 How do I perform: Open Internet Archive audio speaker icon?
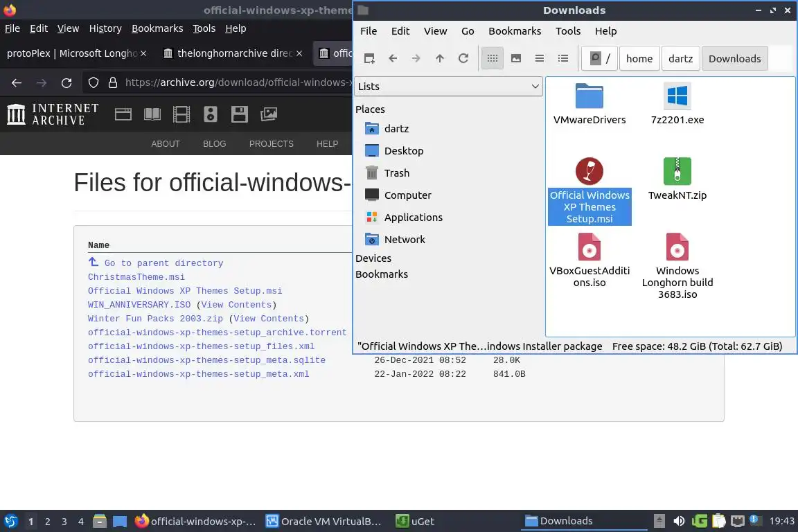pos(210,114)
